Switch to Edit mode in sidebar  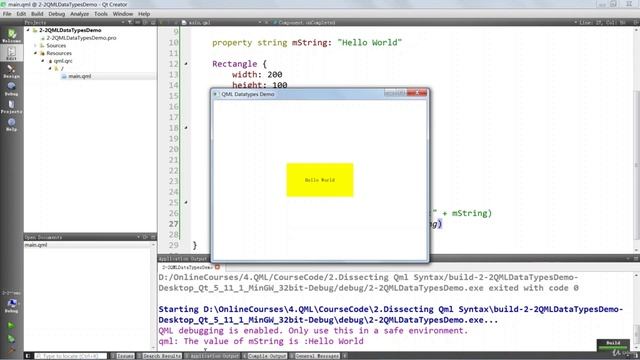pyautogui.click(x=11, y=53)
